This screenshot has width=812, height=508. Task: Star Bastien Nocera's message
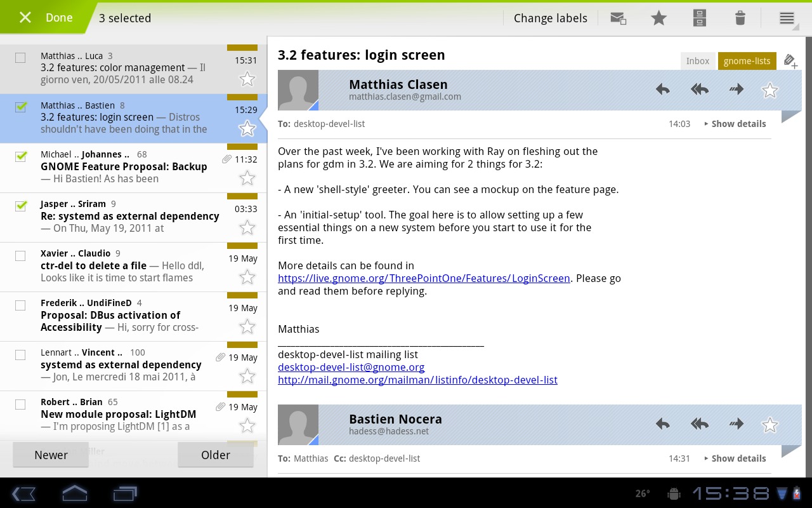click(x=769, y=425)
